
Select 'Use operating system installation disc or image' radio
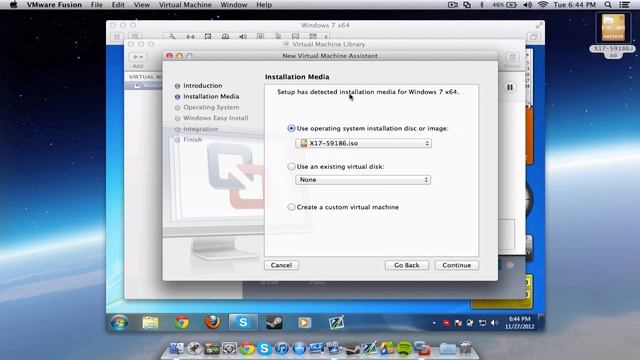(291, 128)
